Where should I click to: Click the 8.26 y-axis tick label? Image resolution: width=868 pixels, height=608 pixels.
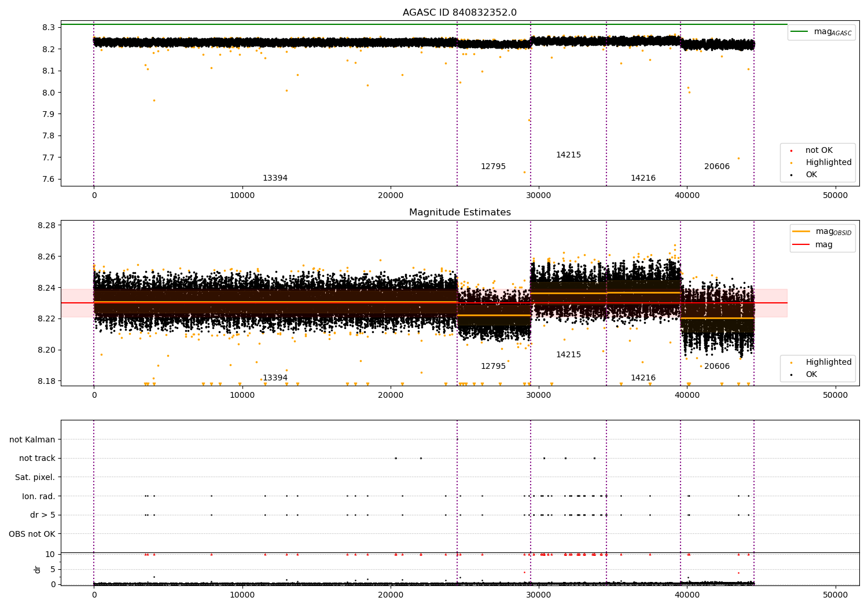(x=46, y=257)
